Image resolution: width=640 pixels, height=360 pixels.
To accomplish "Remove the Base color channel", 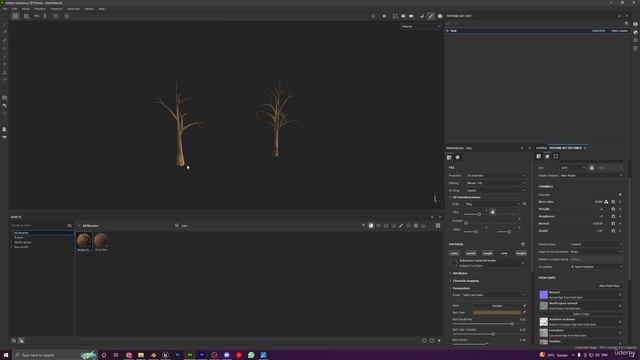I will pyautogui.click(x=620, y=202).
